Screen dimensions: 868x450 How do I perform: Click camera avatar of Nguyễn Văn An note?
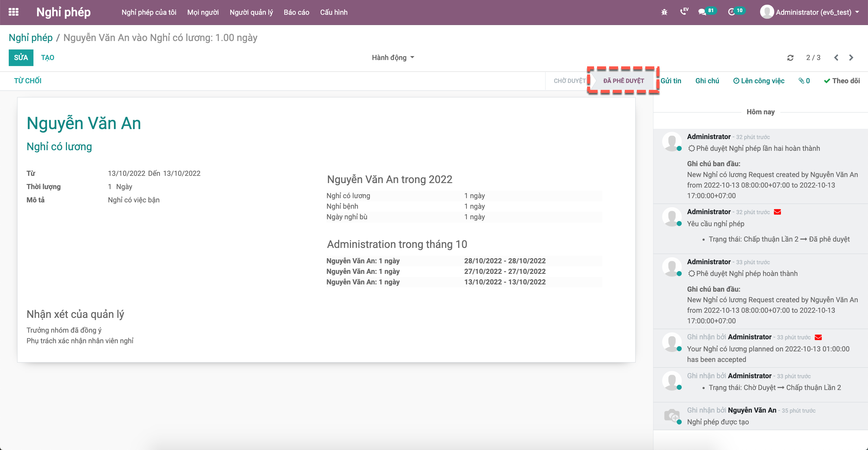click(671, 415)
